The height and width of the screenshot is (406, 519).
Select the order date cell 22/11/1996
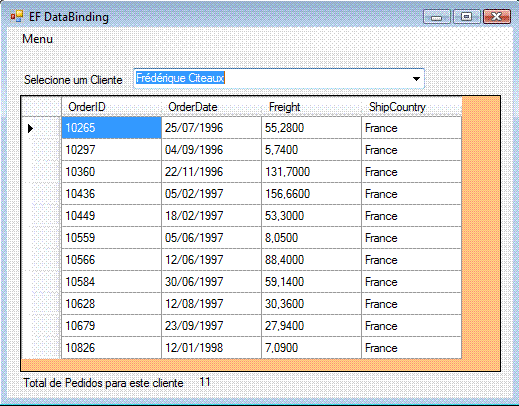click(x=211, y=172)
